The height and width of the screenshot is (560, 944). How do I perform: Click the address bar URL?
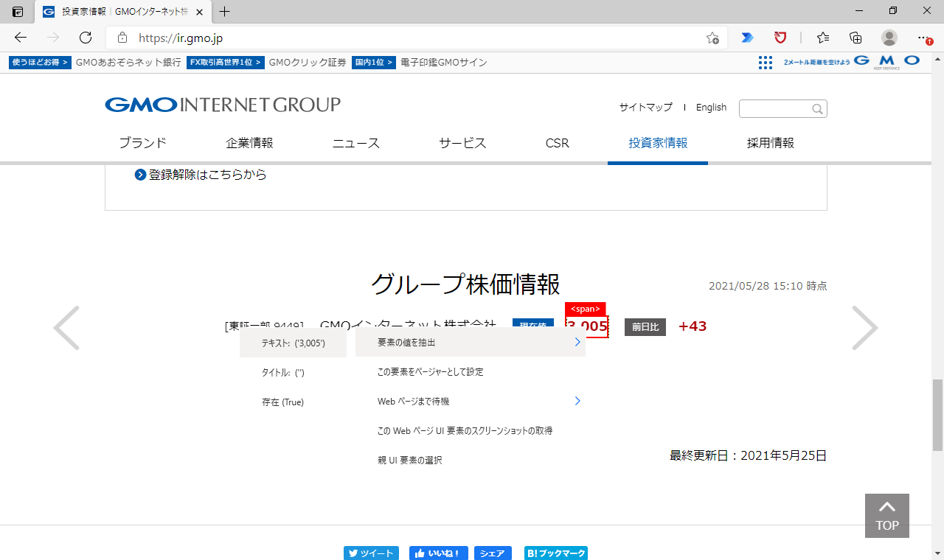click(181, 38)
